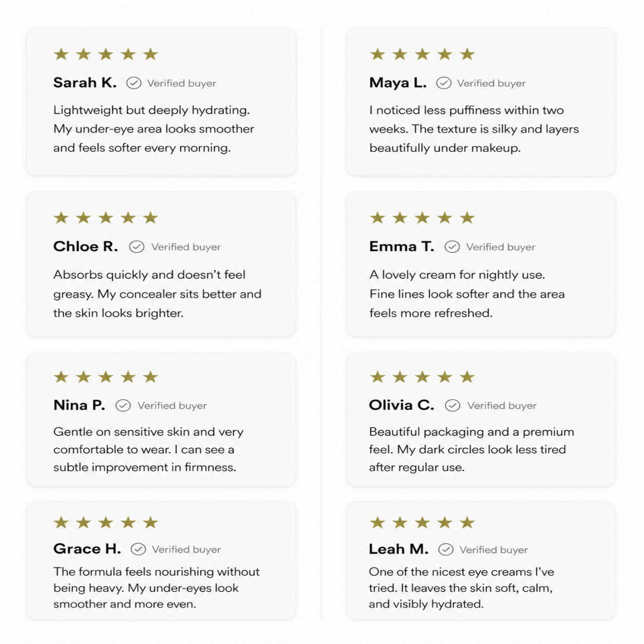Viewport: 644px width, 644px height.
Task: Click the fifth star in Maya L.'s rating
Action: (x=467, y=54)
